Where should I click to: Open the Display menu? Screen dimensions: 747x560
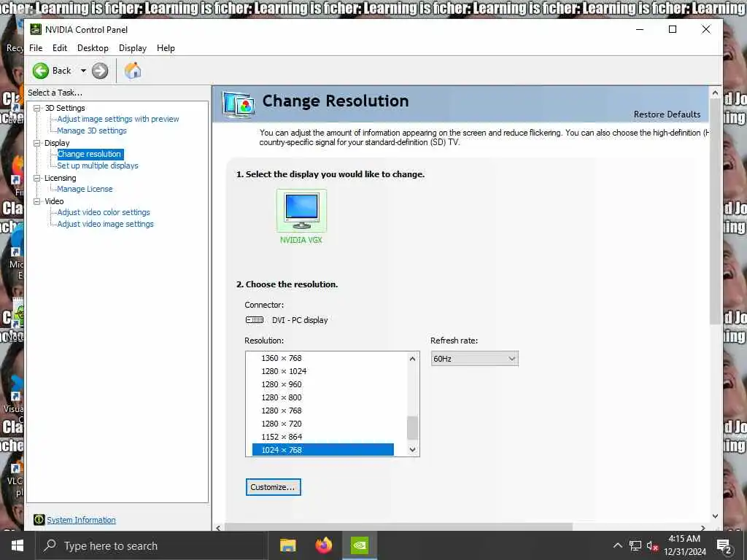coord(133,48)
